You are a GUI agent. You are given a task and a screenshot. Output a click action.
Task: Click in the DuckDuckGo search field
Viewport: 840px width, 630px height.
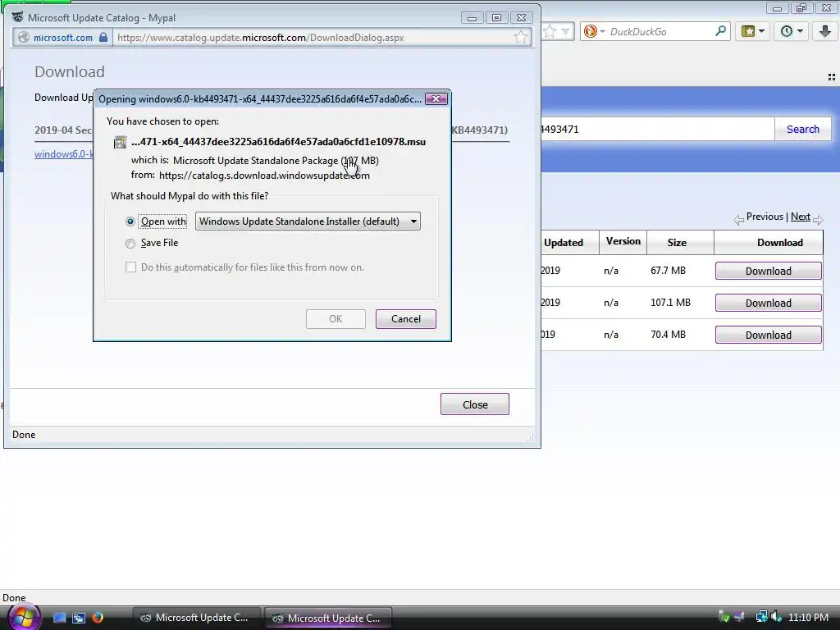660,32
